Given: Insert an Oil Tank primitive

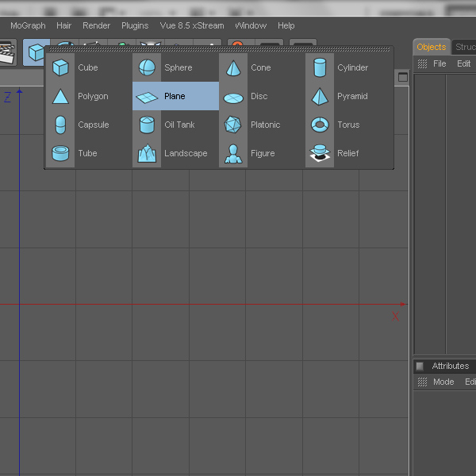Looking at the screenshot, I should coord(175,125).
